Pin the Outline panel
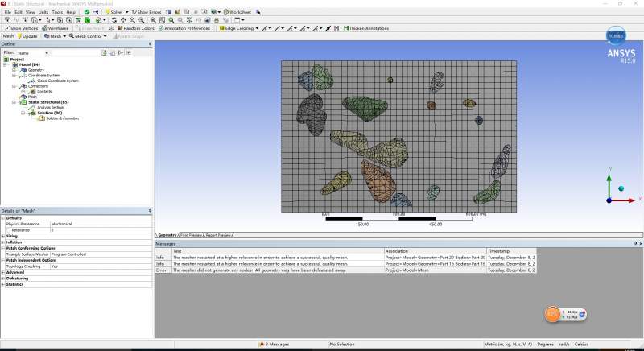The height and width of the screenshot is (351, 644). tap(150, 44)
